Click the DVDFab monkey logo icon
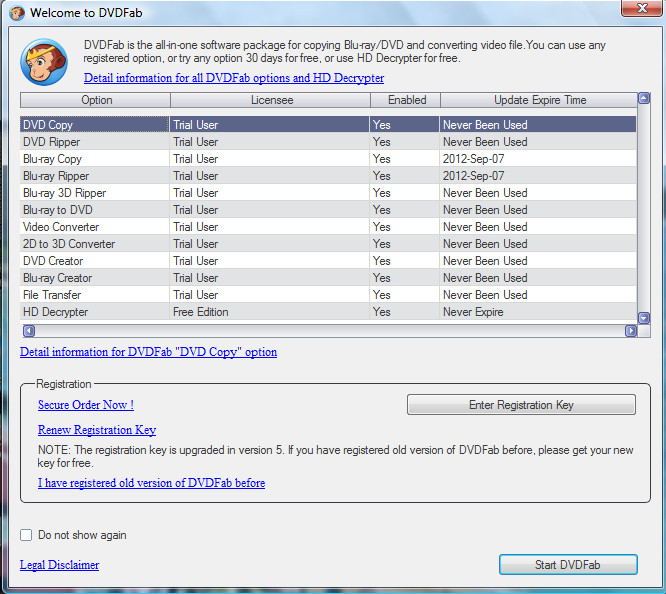The height and width of the screenshot is (594, 666). (x=44, y=62)
